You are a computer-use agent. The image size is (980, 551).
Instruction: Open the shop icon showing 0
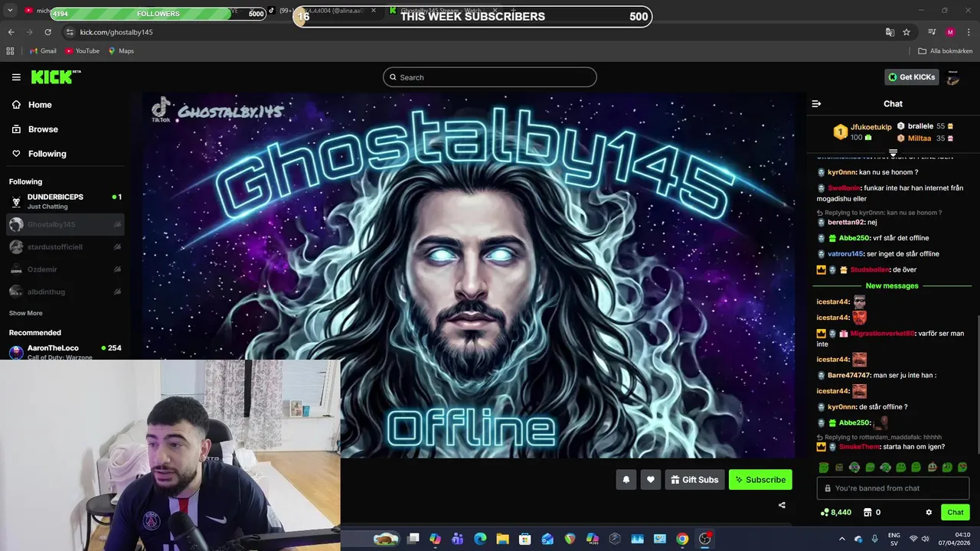point(871,513)
